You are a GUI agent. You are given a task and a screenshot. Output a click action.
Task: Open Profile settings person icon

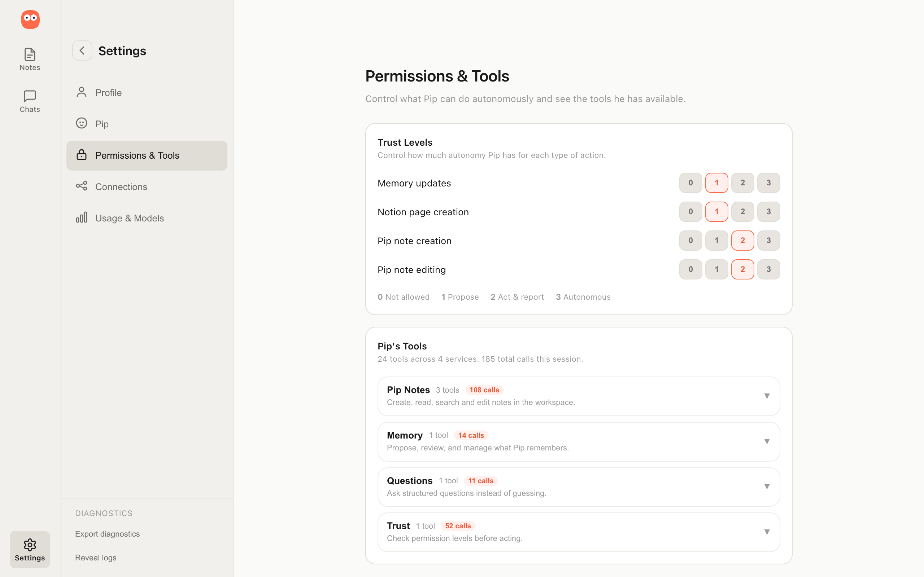81,92
